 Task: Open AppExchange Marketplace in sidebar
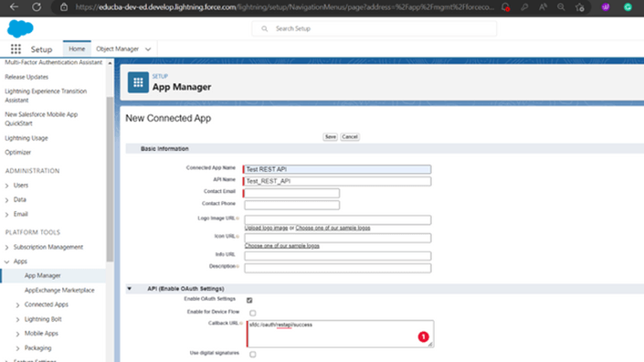coord(59,290)
